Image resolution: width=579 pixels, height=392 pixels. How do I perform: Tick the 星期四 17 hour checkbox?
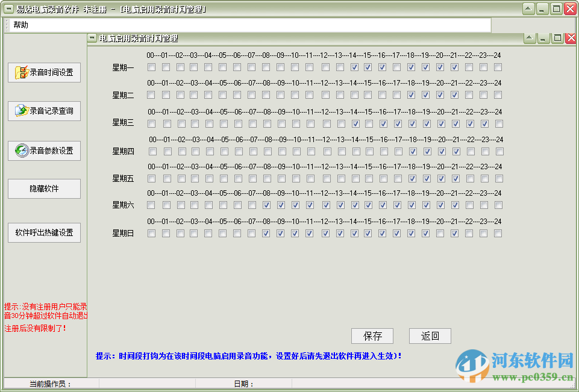tap(398, 151)
